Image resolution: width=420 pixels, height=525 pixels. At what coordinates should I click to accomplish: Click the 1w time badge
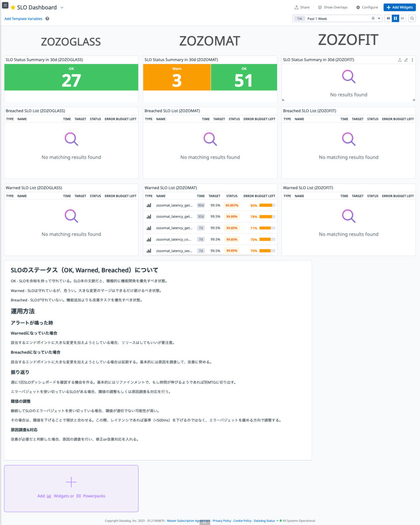[299, 18]
